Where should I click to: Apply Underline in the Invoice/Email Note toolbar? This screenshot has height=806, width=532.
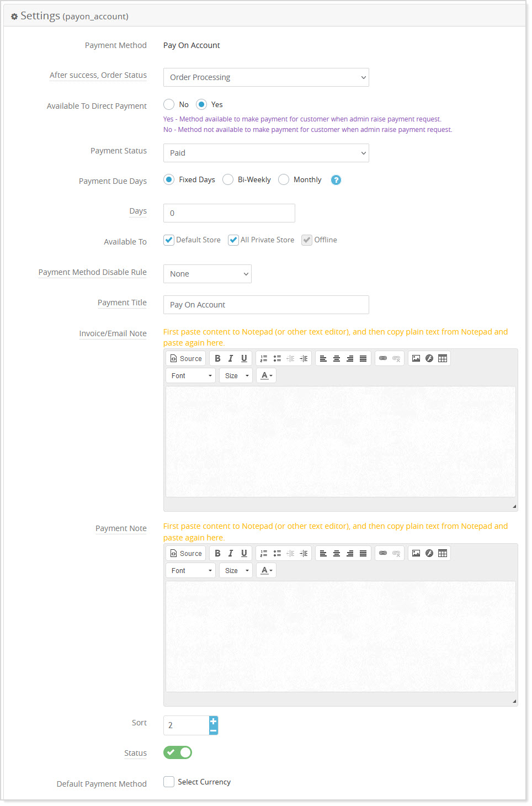244,358
